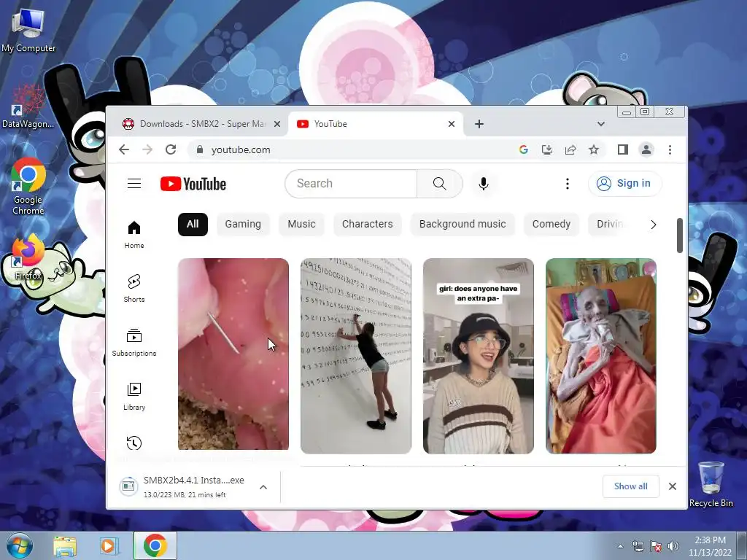The height and width of the screenshot is (560, 747).
Task: Click the taskbar clock 2:38 PM
Action: [710, 545]
